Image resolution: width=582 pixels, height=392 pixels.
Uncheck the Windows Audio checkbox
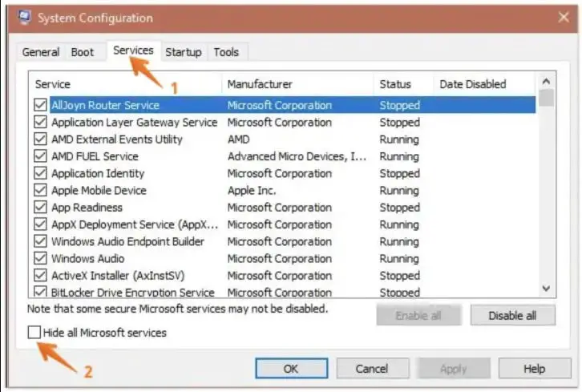click(40, 258)
